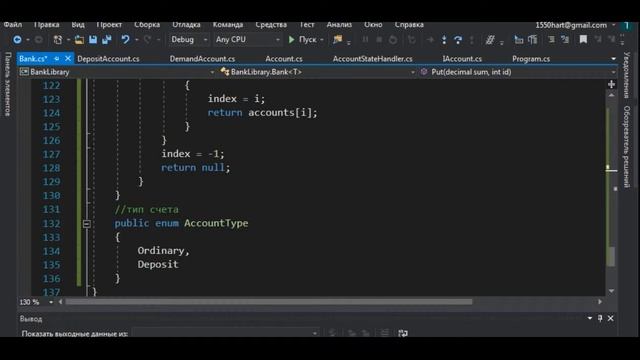Click the increase indent toolbar icon
Screen dimensions: 640x360
[533, 40]
